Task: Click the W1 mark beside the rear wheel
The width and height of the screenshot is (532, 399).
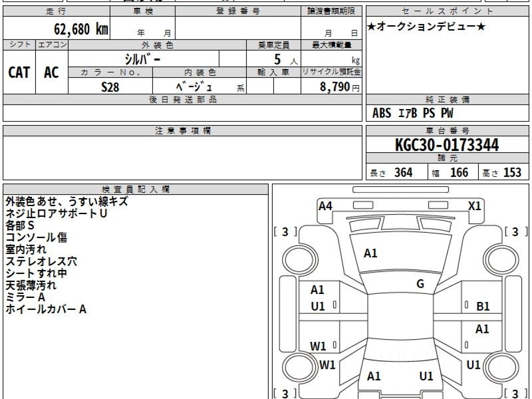Action: click(x=327, y=365)
